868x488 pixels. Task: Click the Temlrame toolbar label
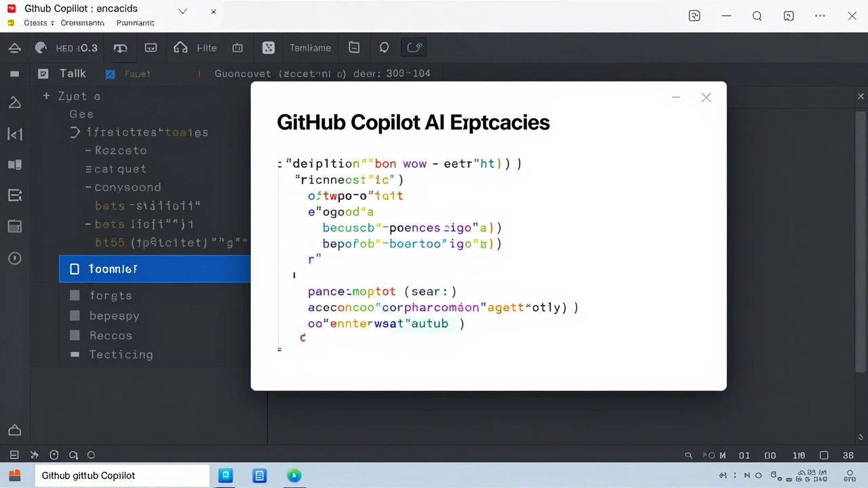310,48
